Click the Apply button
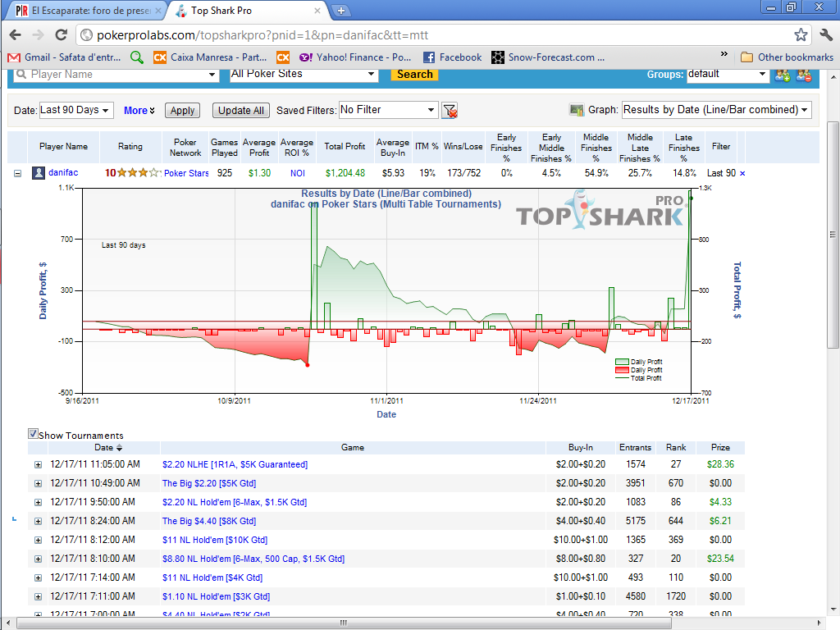This screenshot has width=840, height=630. (182, 111)
